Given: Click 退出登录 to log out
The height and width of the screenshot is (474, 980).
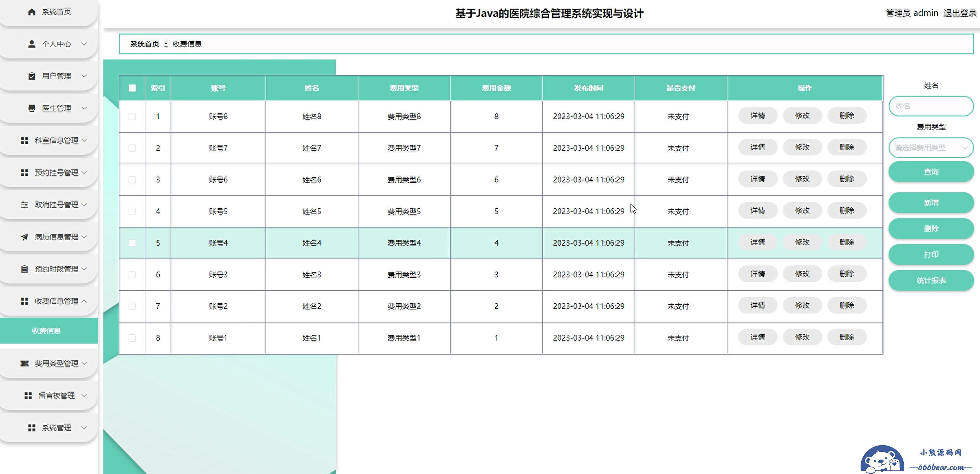Looking at the screenshot, I should [960, 13].
